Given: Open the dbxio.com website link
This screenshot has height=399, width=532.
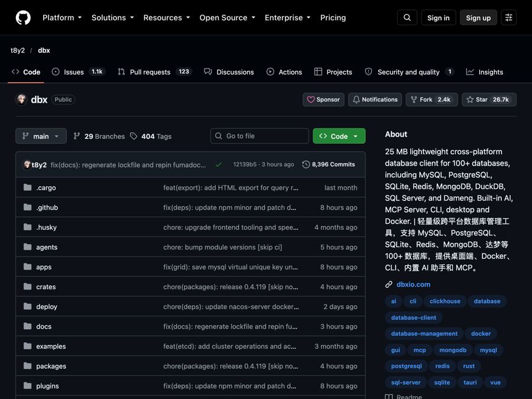Looking at the screenshot, I should (x=413, y=284).
